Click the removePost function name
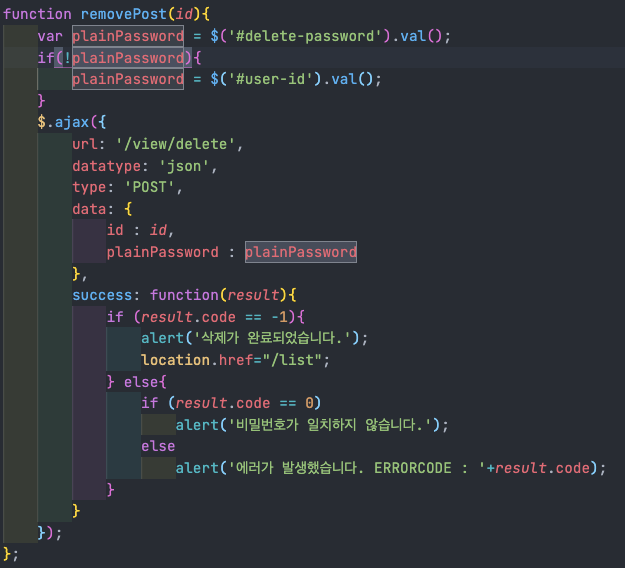 tap(124, 14)
